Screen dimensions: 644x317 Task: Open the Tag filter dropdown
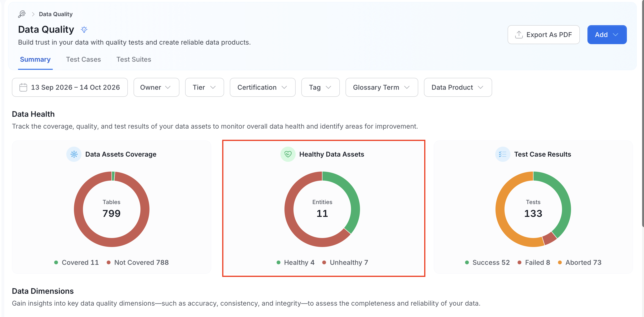coord(320,87)
